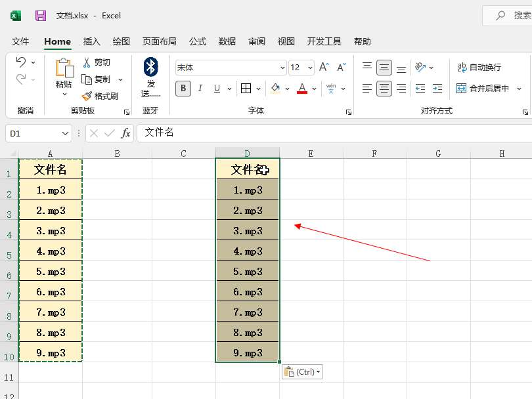Viewport: 532px width, 399px height.
Task: Increase the indent
Action: point(437,89)
